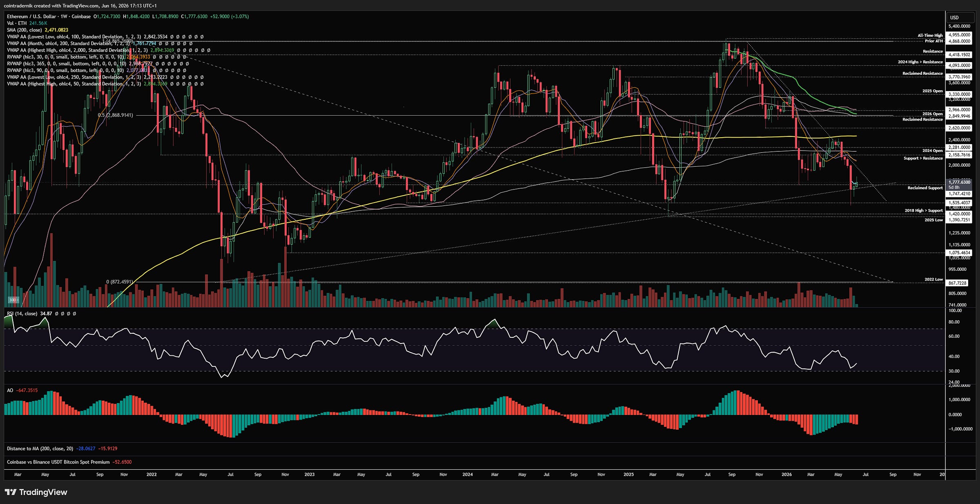
Task: Click the Reclaimed Support label
Action: pyautogui.click(x=925, y=188)
